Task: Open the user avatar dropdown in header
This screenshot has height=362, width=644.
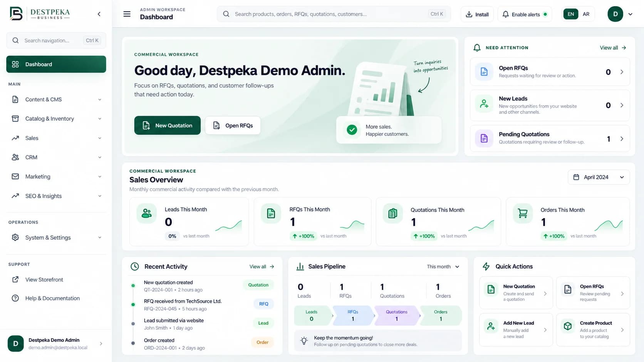Action: (x=620, y=14)
